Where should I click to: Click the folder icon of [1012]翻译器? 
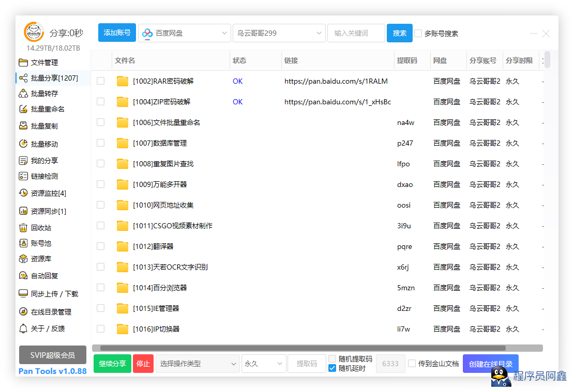coord(122,246)
